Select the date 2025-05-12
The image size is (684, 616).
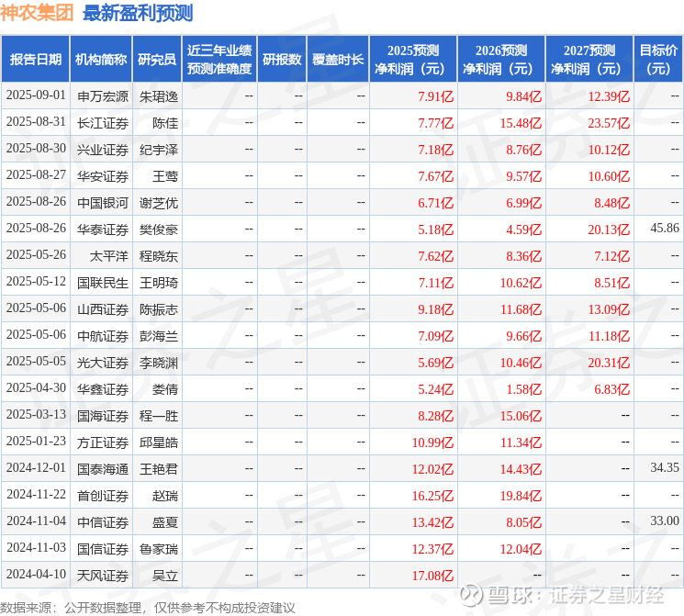coord(36,282)
